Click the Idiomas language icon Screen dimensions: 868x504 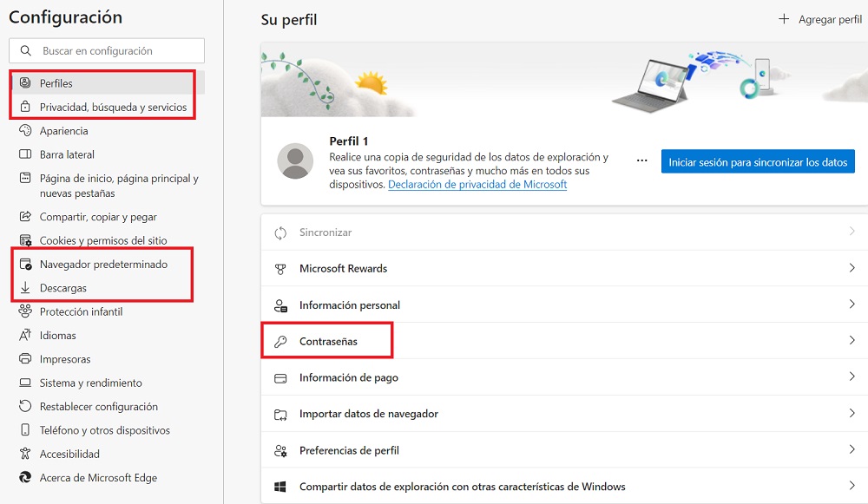(25, 335)
